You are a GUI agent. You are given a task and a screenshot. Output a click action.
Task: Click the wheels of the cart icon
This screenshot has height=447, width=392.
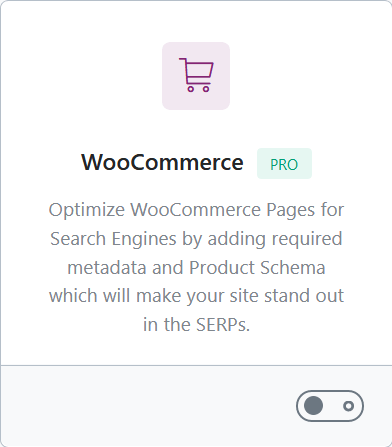[x=198, y=89]
